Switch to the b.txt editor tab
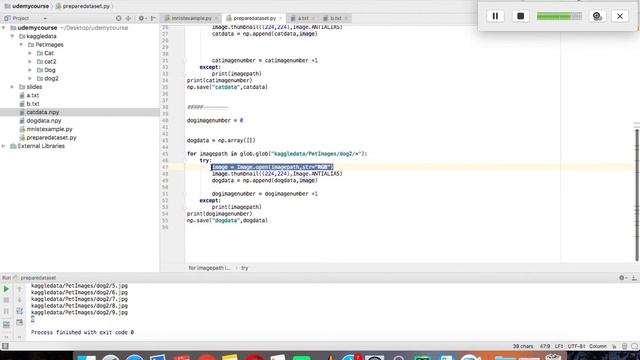The image size is (640, 360). point(336,18)
